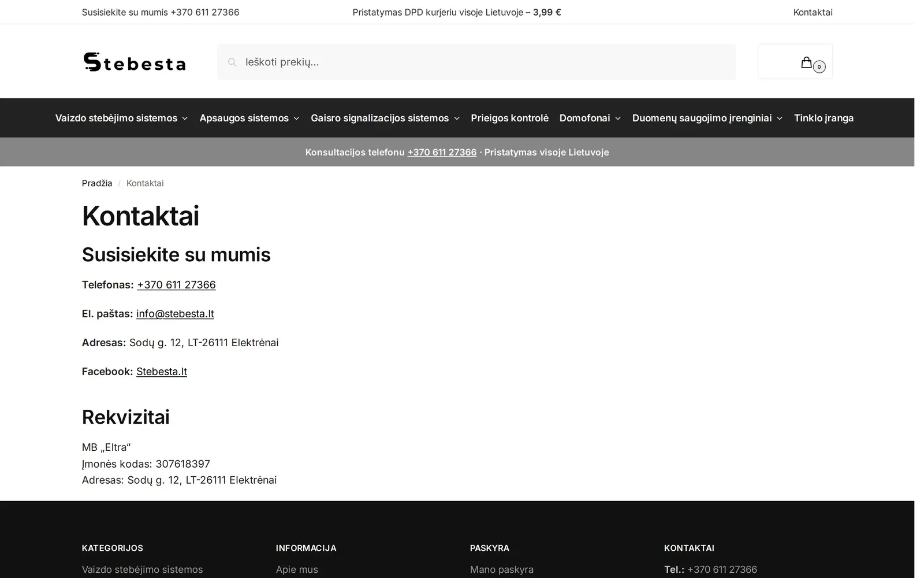
Task: Click footer Tel. +370 611 27366 text
Action: (710, 569)
